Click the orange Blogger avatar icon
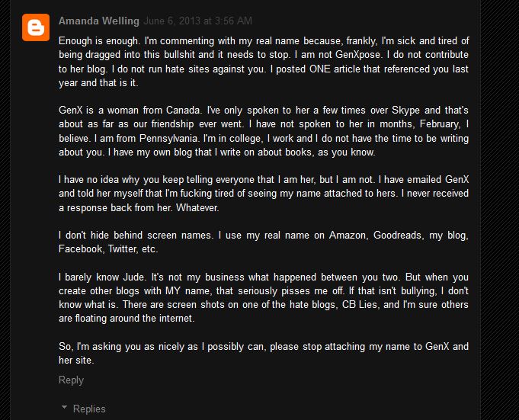This screenshot has height=420, width=519. point(34,28)
